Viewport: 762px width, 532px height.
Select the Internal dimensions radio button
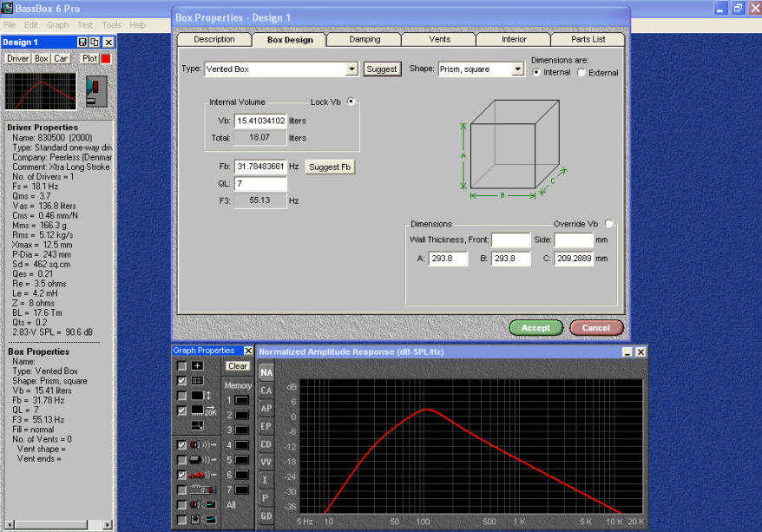pos(536,72)
